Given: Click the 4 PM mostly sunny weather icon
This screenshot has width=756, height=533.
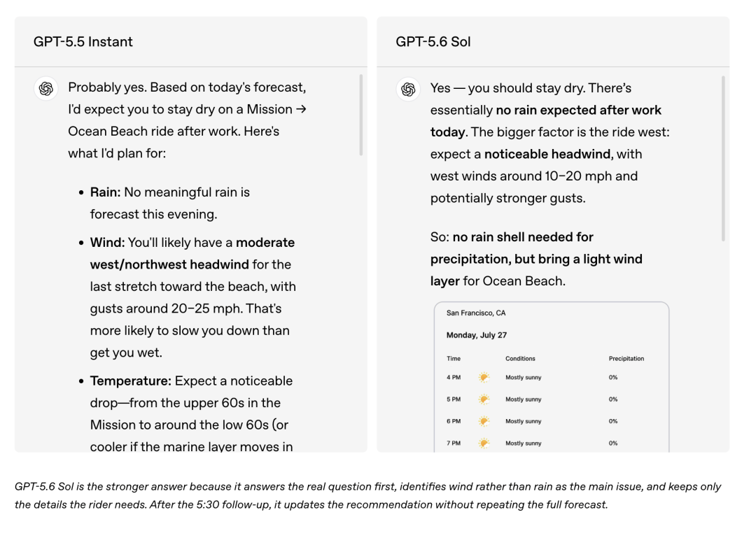Looking at the screenshot, I should (x=484, y=377).
